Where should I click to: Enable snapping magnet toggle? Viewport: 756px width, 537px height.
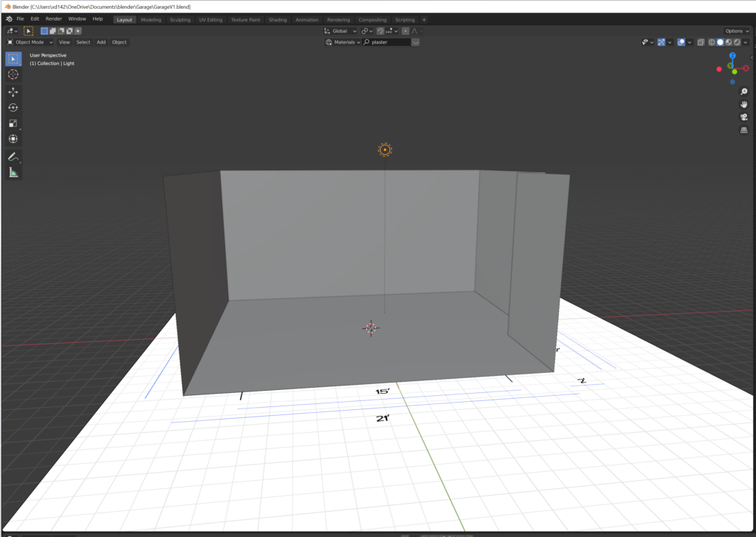click(380, 31)
